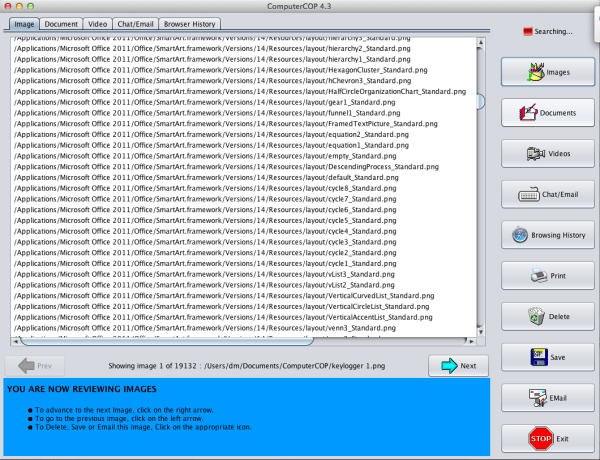
Task: Open the Browser History tab
Action: click(189, 24)
